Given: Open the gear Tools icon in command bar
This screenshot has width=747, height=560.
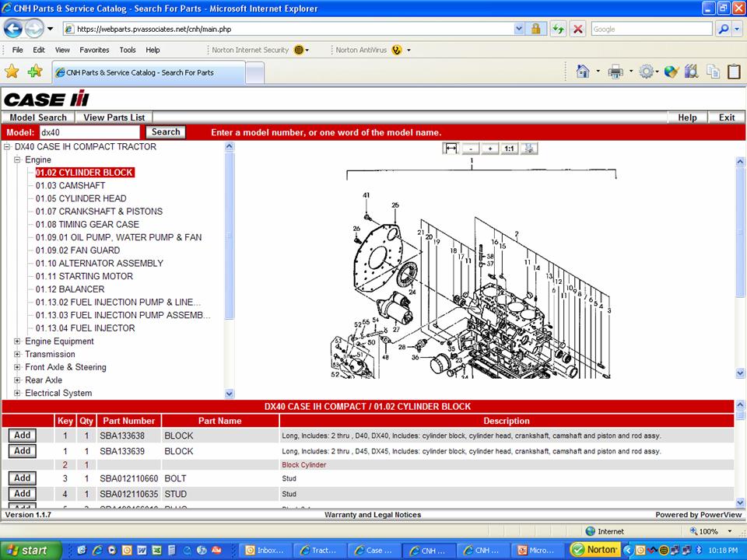Looking at the screenshot, I should pos(646,72).
